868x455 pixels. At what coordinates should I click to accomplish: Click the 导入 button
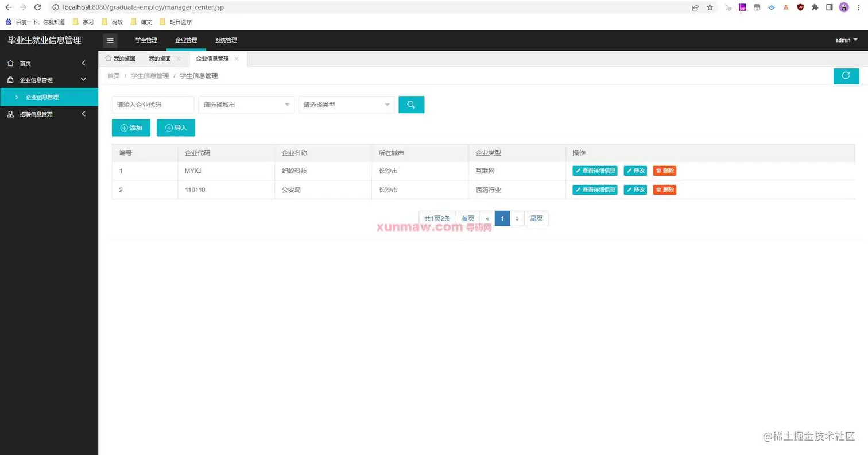(x=176, y=128)
